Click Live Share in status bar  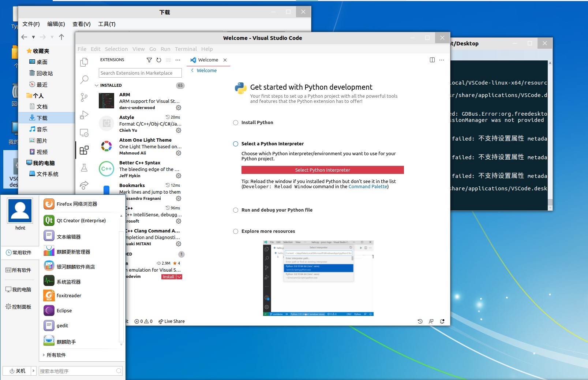pos(172,321)
